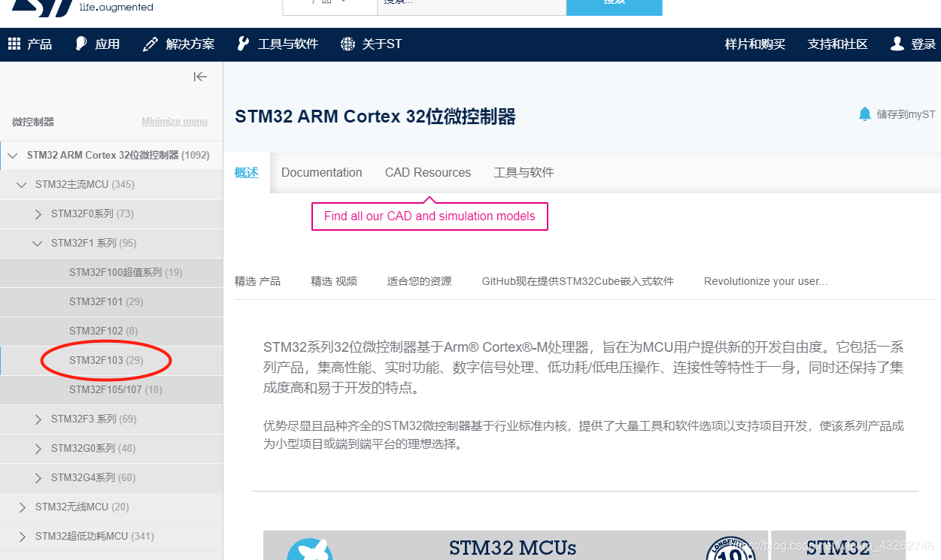Click STM32无线MCU (20) label
This screenshot has width=941, height=560.
point(82,507)
